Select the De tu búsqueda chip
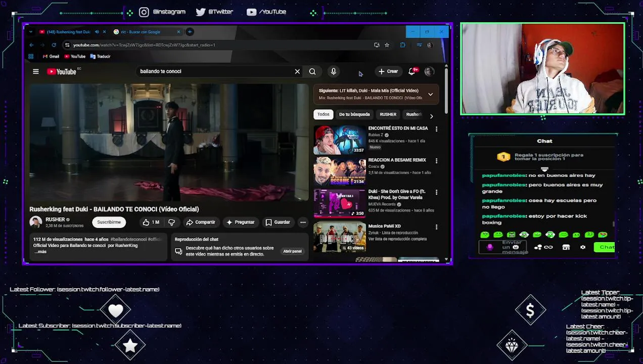This screenshot has height=364, width=643. (354, 115)
